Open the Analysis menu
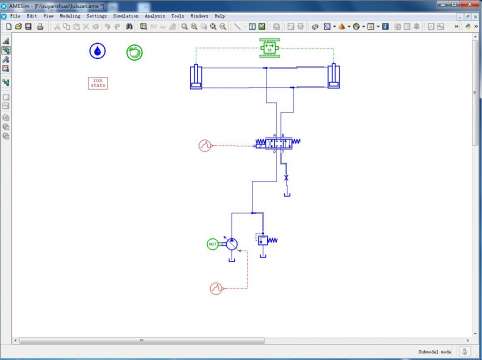This screenshot has width=482, height=360. pyautogui.click(x=155, y=16)
